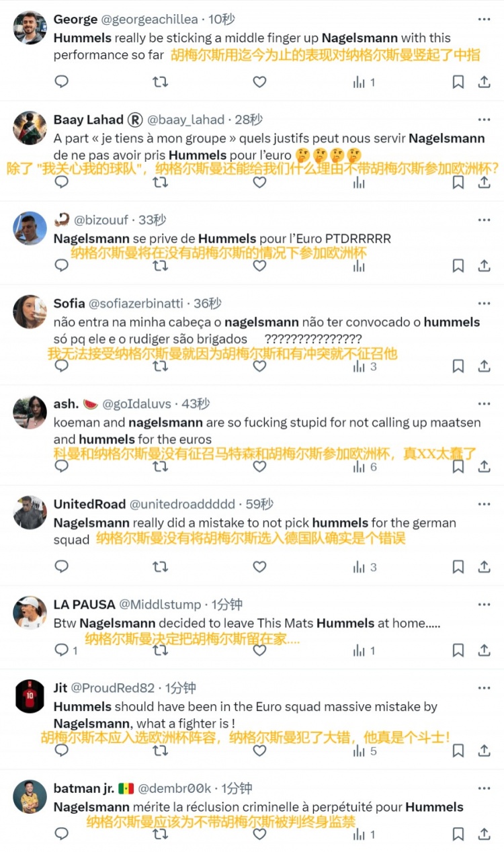The image size is (504, 852).
Task: Retweet batman jr.'s tweet
Action: point(160,834)
